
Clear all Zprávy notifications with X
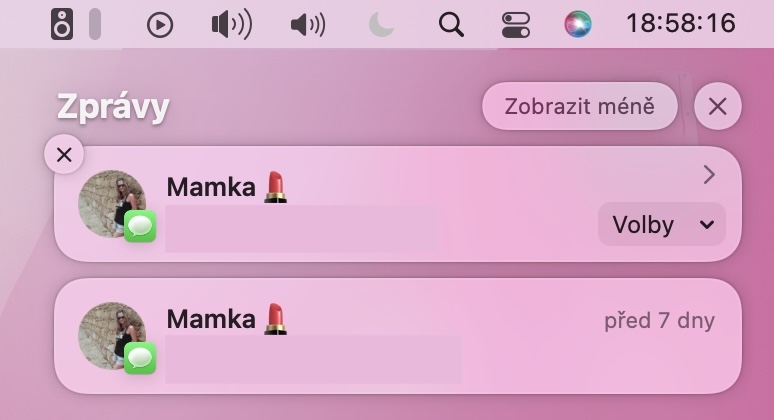tap(717, 106)
